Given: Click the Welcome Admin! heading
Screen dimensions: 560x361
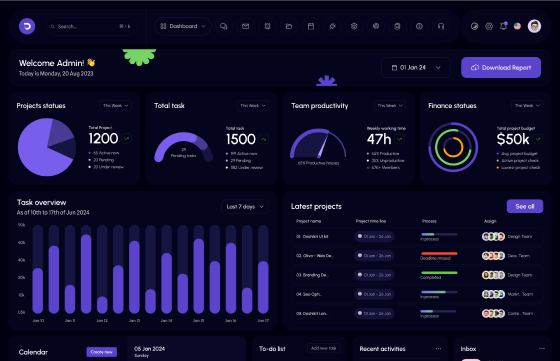Looking at the screenshot, I should coord(57,63).
